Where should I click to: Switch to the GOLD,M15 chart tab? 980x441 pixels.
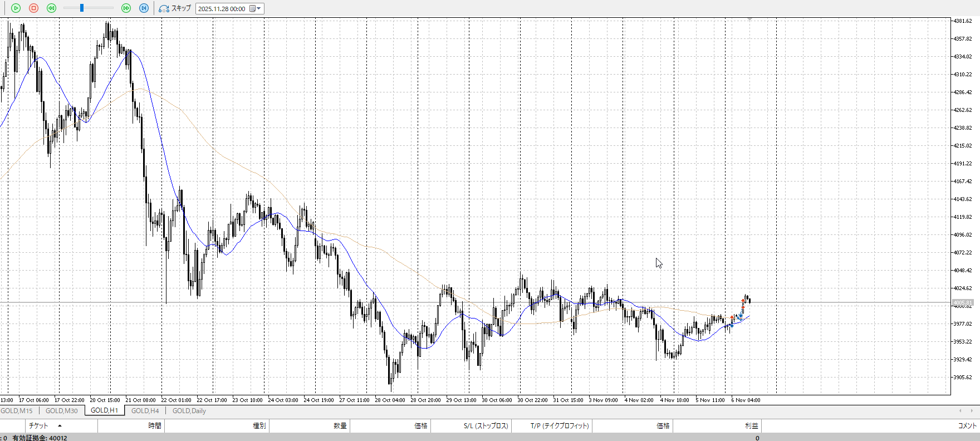pos(17,411)
